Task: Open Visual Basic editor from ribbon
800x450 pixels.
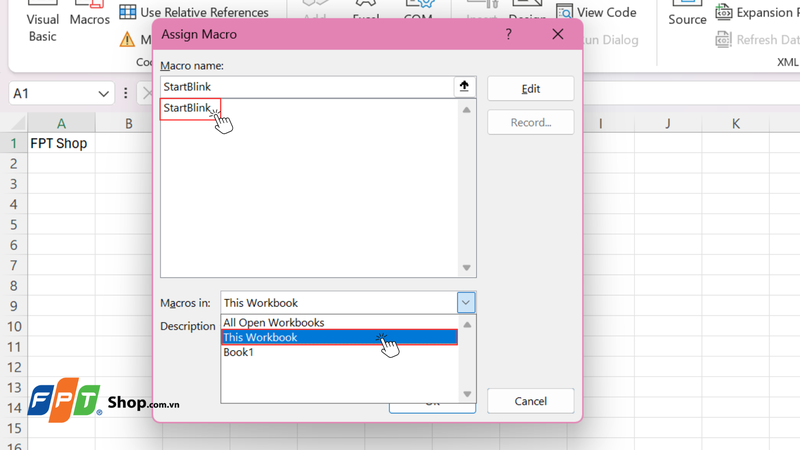Action: (42, 21)
